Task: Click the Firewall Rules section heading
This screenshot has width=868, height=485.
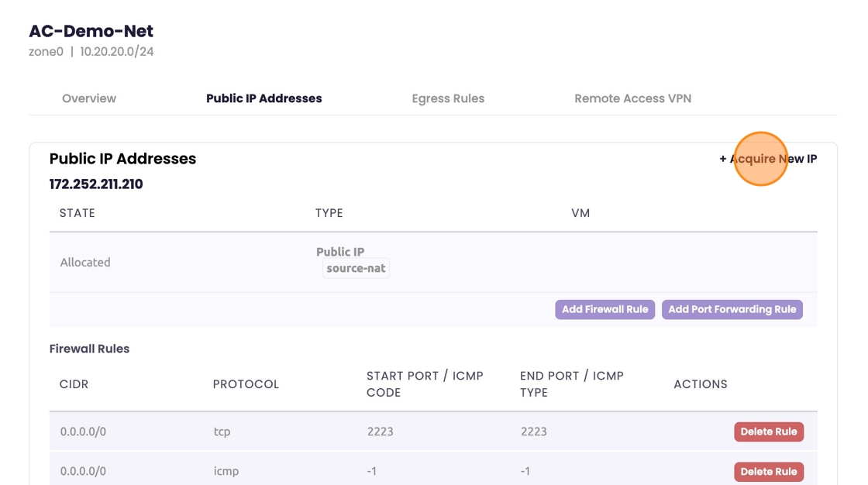Action: point(89,349)
